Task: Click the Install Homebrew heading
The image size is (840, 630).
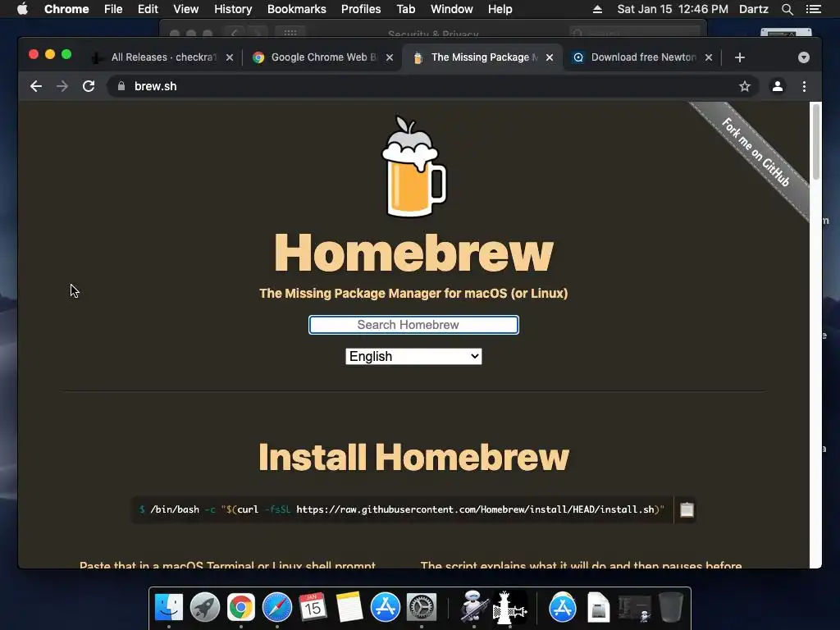Action: pos(413,457)
